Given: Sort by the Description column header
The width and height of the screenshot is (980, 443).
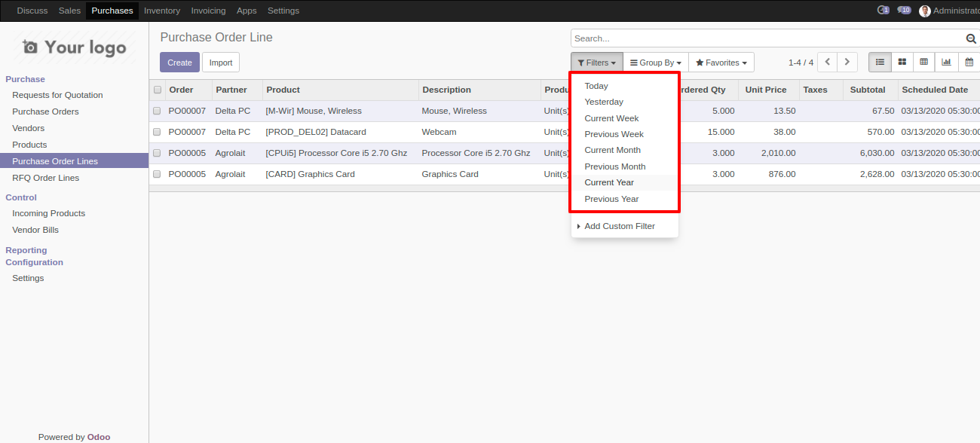Looking at the screenshot, I should coord(479,90).
